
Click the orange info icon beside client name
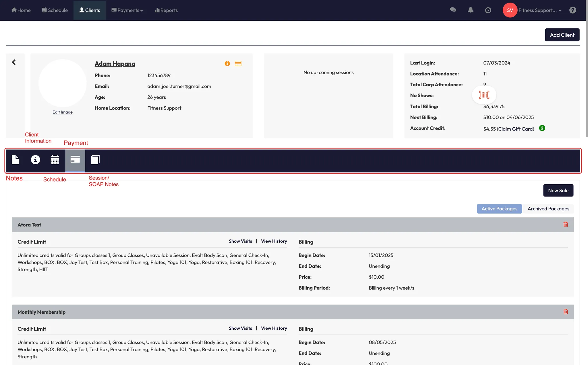pos(227,64)
